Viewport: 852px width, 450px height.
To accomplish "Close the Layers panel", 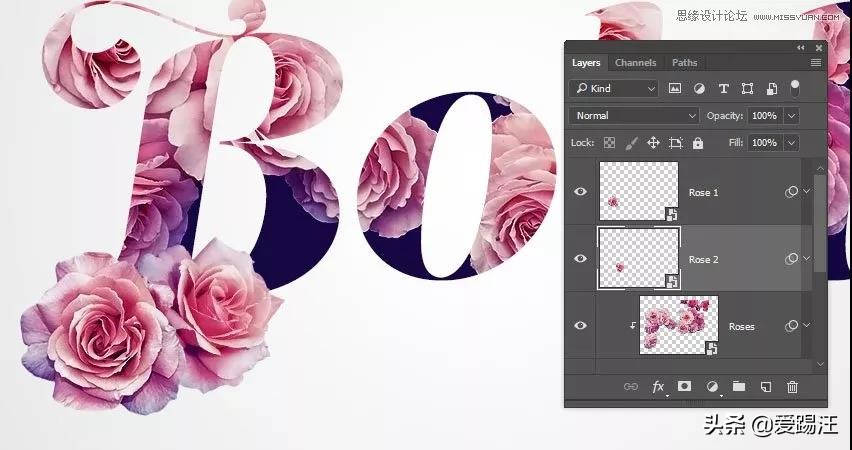I will [x=818, y=48].
